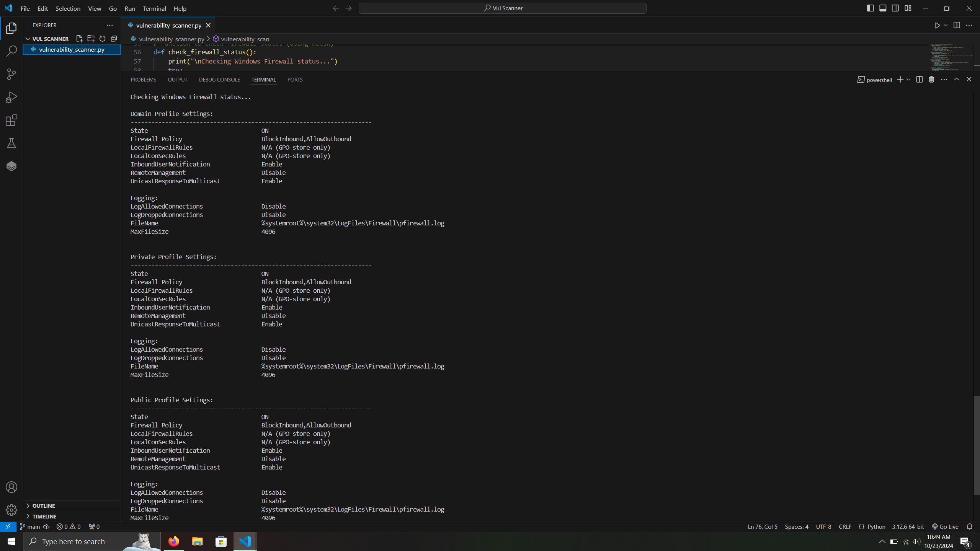The width and height of the screenshot is (980, 551).
Task: Open the Extensions view
Action: pos(11,121)
